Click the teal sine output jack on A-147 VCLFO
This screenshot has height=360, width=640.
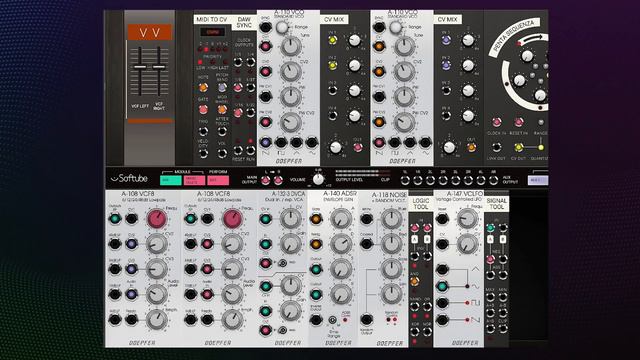(442, 286)
